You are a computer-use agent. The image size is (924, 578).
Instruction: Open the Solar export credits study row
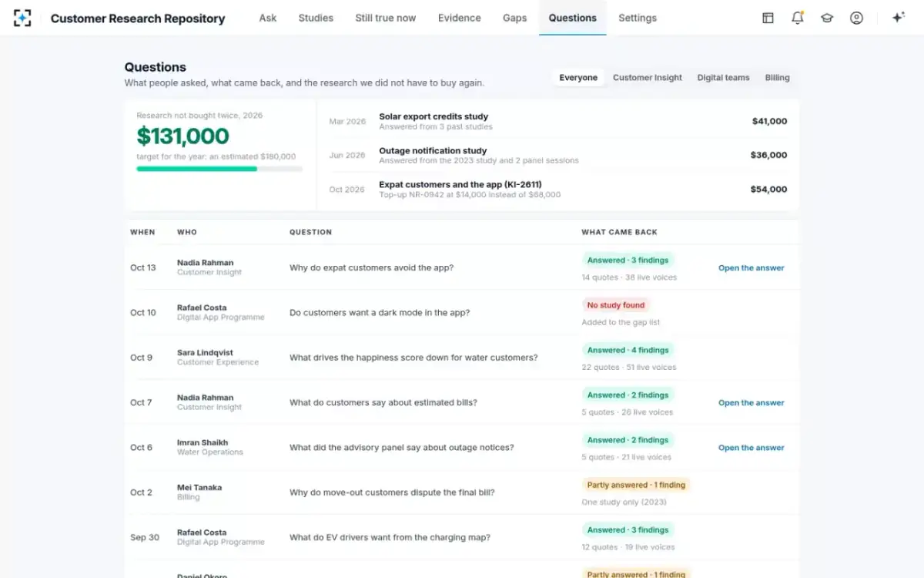(x=558, y=121)
